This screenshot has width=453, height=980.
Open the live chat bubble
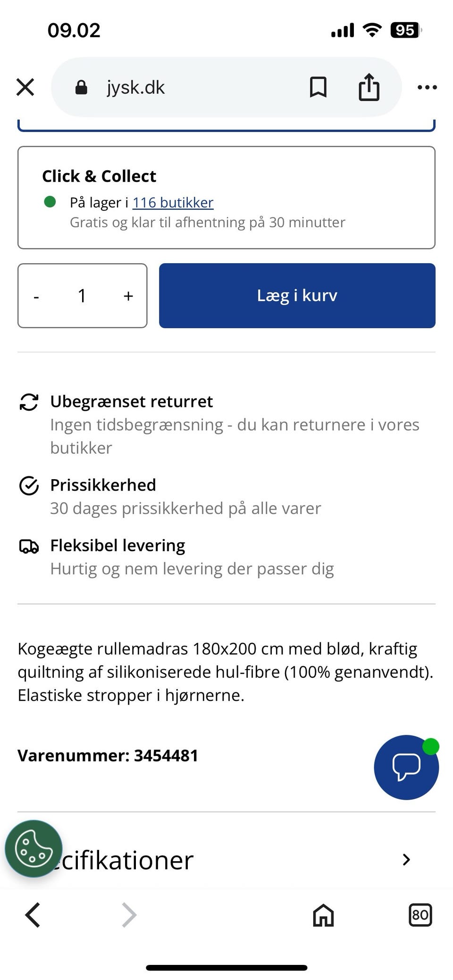point(406,767)
